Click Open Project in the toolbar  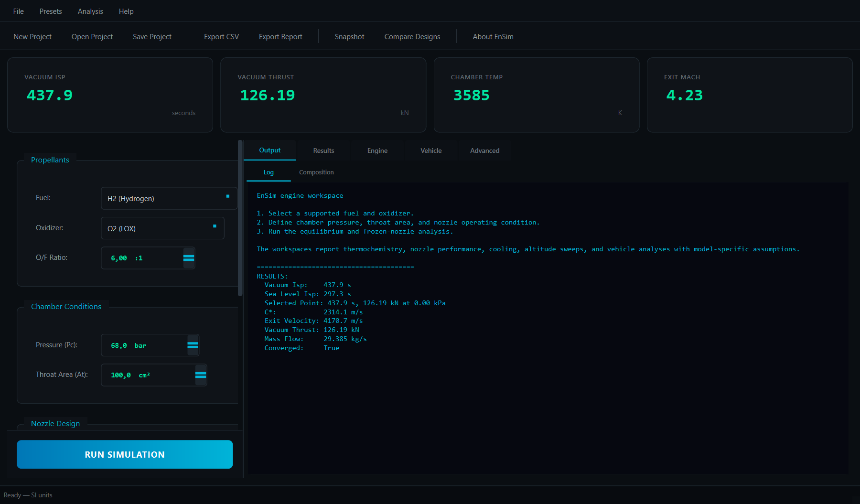point(92,36)
